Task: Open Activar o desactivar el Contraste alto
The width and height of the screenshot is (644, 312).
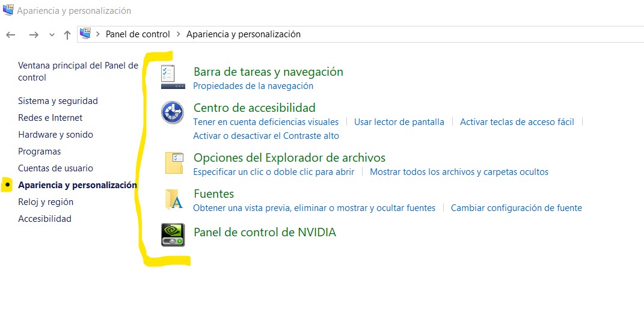Action: 266,136
